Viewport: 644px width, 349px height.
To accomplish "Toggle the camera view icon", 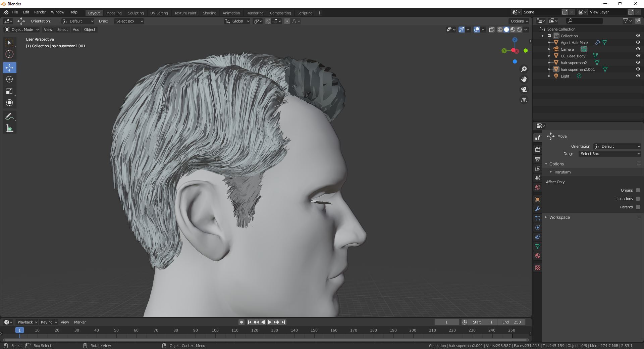I will tap(524, 90).
